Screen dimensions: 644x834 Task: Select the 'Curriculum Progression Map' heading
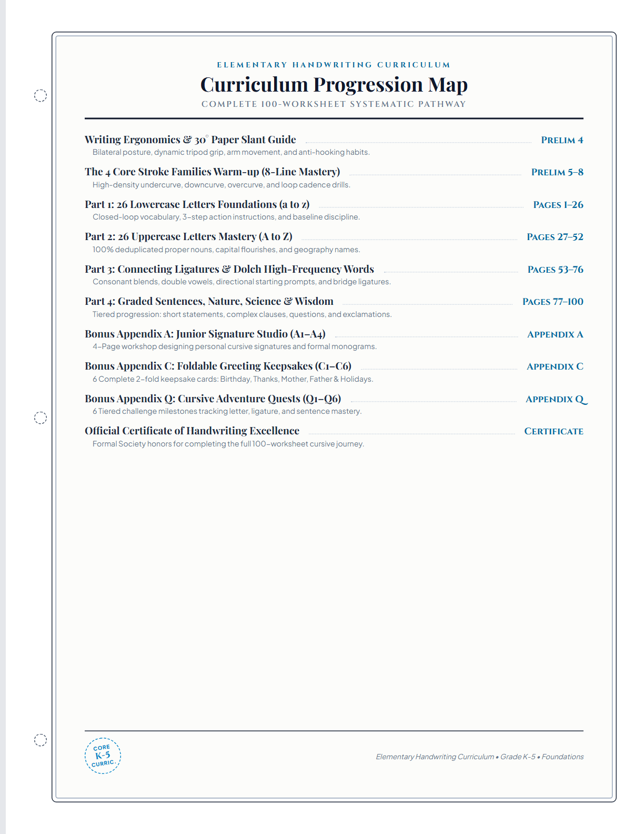tap(334, 84)
